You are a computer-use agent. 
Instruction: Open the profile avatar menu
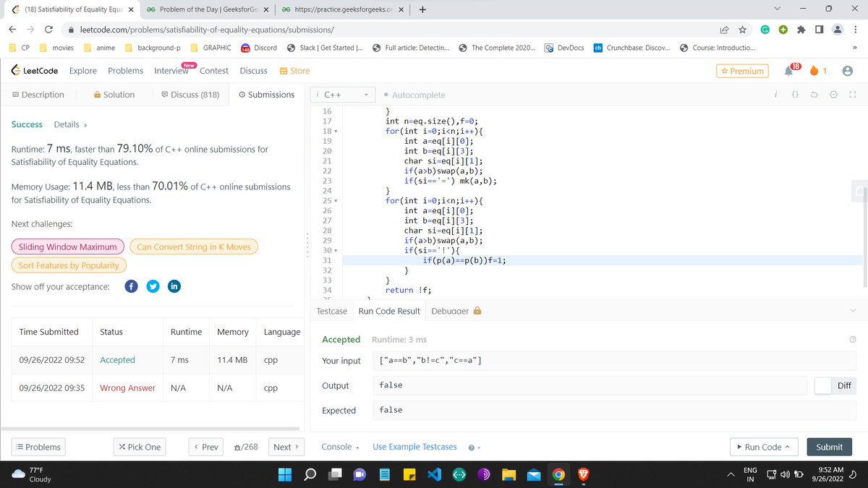[848, 71]
